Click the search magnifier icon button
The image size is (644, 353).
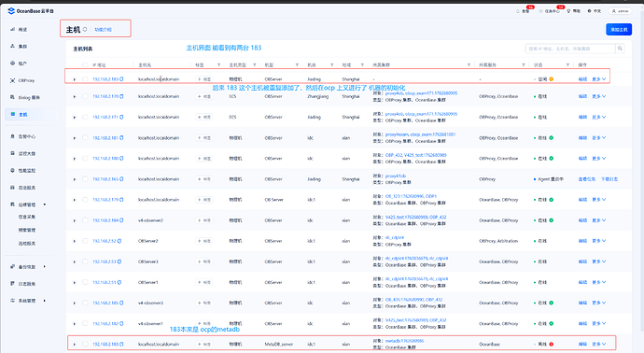[620, 49]
